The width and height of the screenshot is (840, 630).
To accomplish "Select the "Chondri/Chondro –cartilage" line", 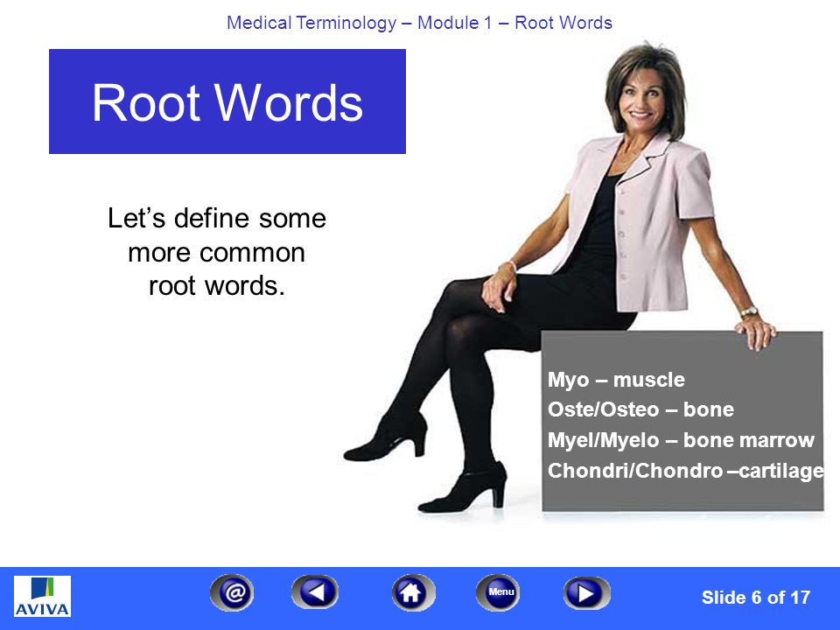I will pyautogui.click(x=686, y=471).
